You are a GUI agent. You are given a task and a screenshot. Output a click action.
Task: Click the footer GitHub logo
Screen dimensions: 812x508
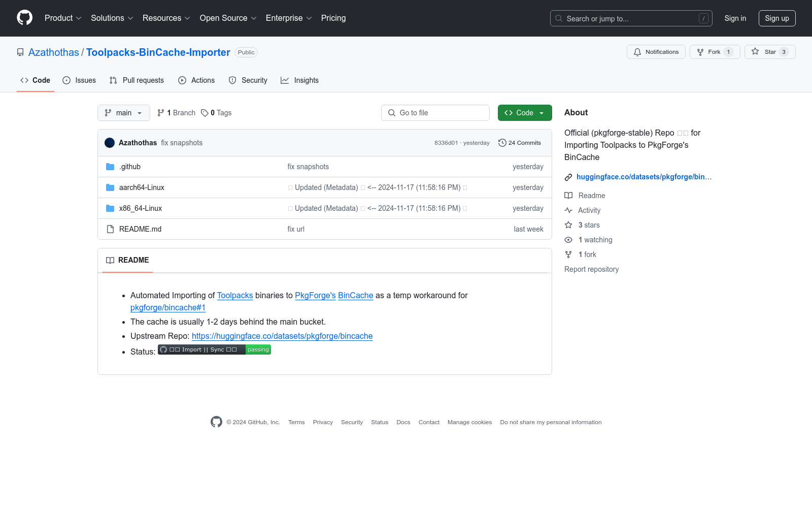pyautogui.click(x=216, y=422)
